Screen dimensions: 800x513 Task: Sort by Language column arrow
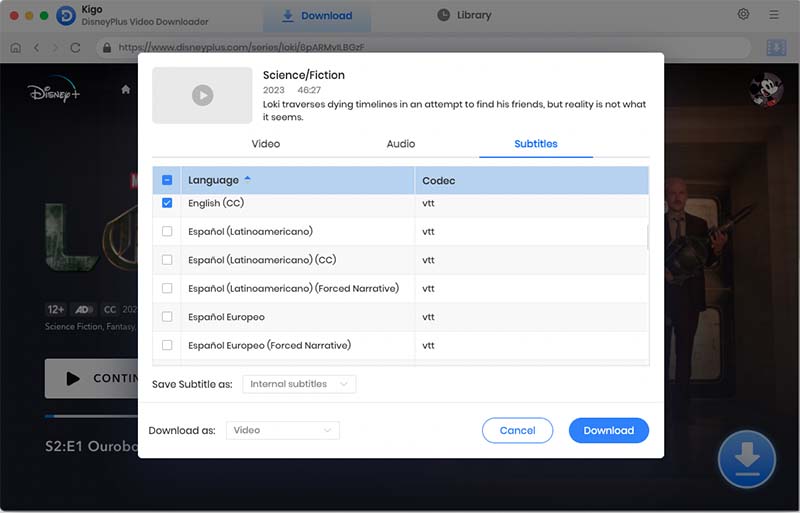click(247, 179)
